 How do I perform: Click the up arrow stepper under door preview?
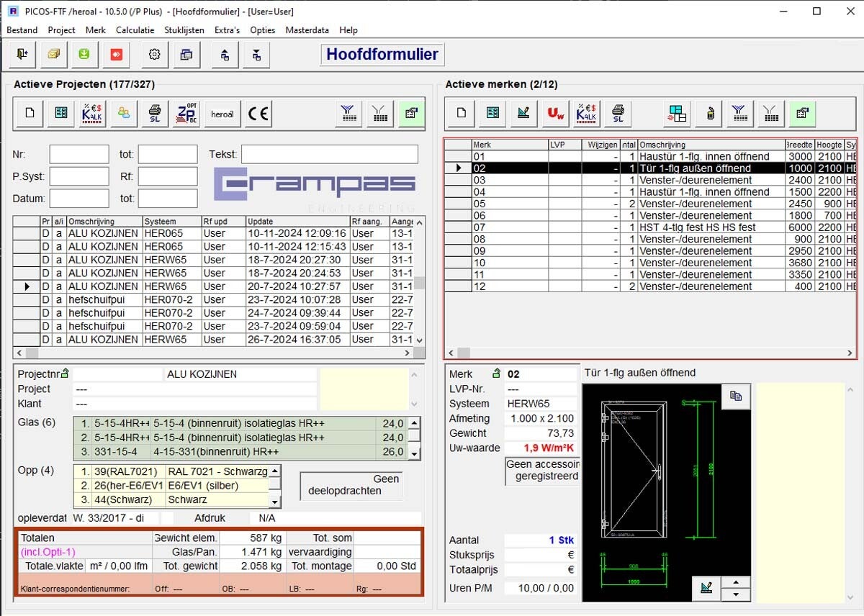[735, 582]
